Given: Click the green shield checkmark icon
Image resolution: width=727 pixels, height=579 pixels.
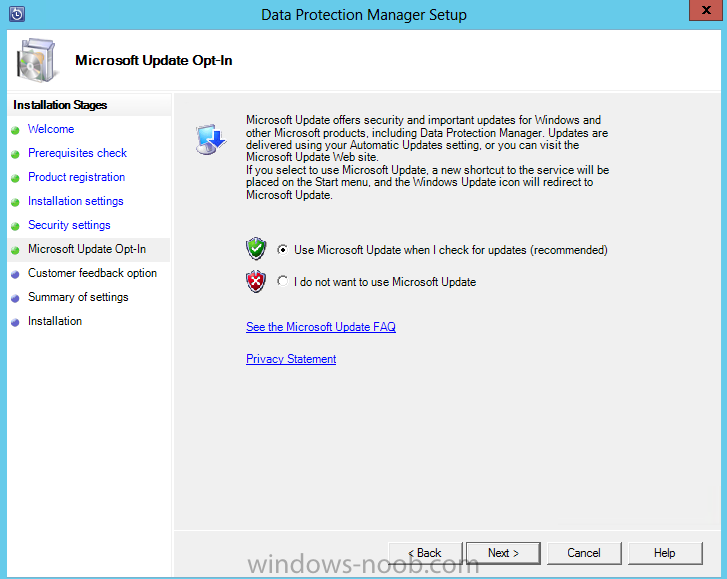Looking at the screenshot, I should 256,249.
